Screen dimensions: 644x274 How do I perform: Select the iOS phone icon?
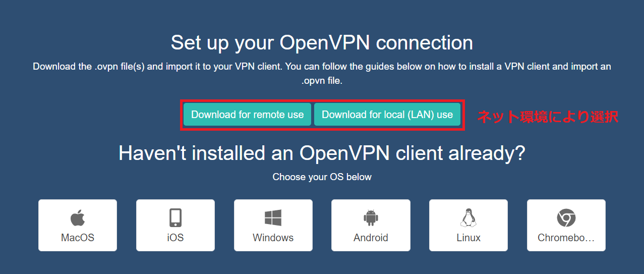point(175,218)
